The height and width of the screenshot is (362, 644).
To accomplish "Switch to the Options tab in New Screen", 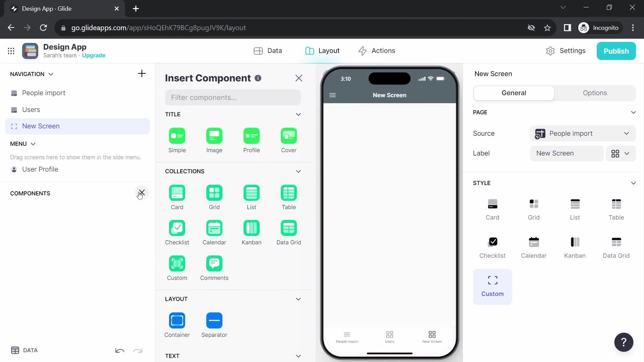I will coord(595,93).
